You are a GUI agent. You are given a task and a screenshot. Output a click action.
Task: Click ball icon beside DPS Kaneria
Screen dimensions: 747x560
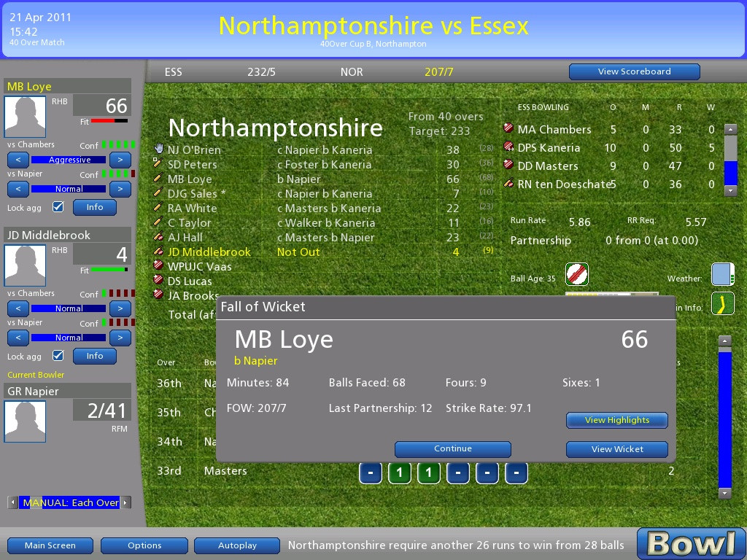click(508, 146)
